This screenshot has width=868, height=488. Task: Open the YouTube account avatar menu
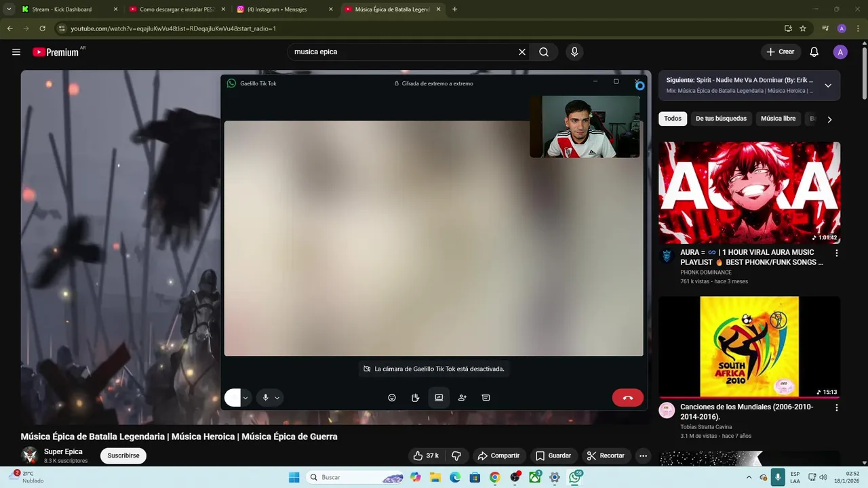(840, 52)
